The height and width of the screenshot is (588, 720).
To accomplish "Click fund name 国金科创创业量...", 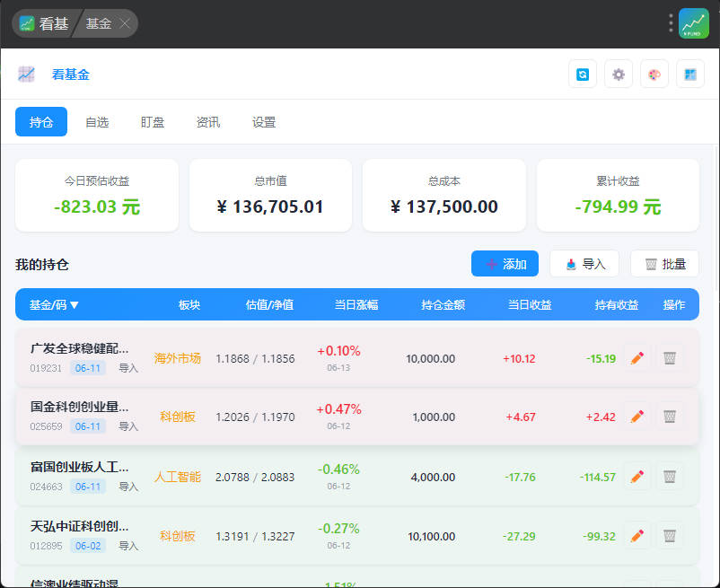I will pyautogui.click(x=79, y=407).
